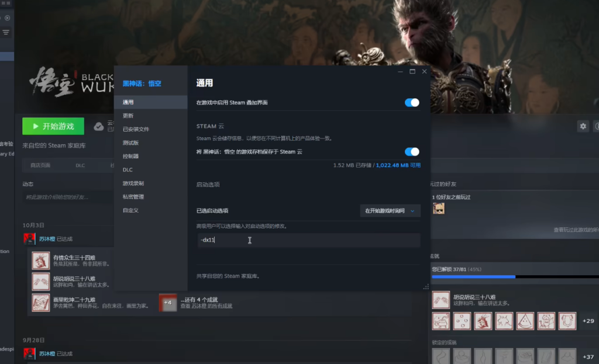Switch to the 控制器 settings tab
The height and width of the screenshot is (364, 599).
(x=130, y=156)
